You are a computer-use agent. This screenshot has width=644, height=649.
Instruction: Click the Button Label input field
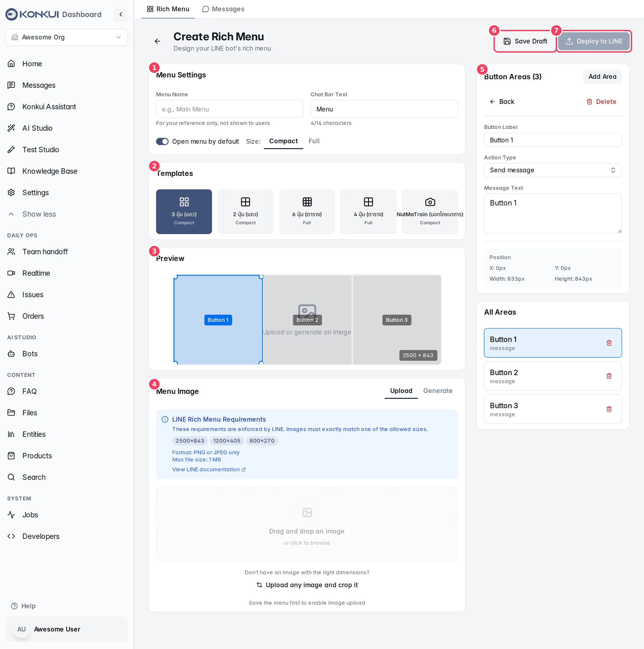[x=553, y=140]
